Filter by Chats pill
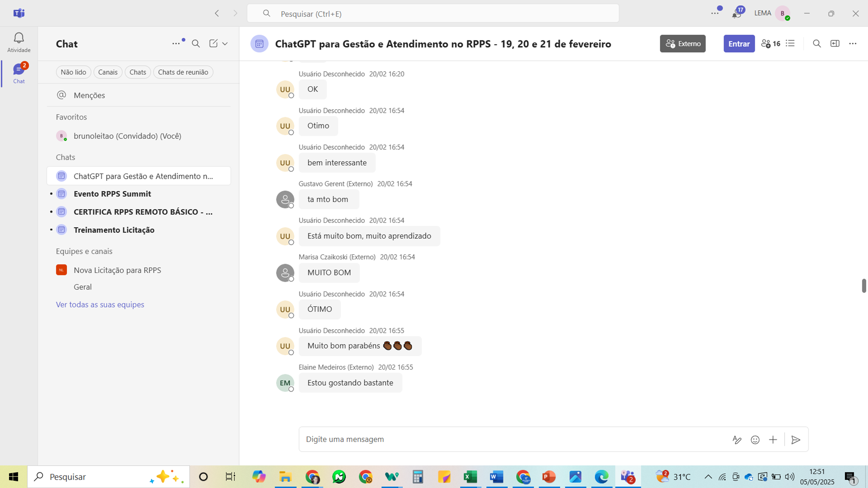This screenshot has height=488, width=868. click(x=138, y=72)
